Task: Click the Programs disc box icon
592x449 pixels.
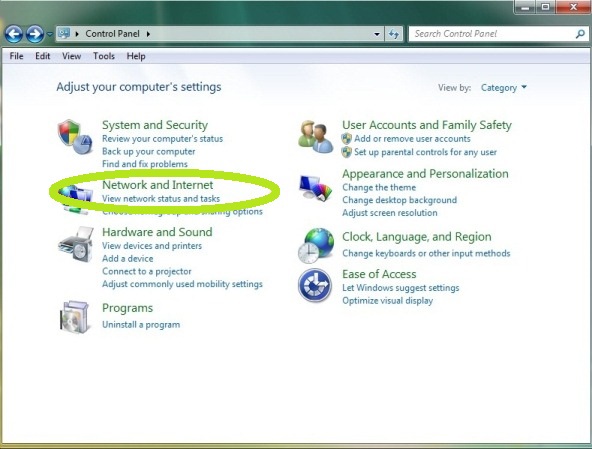Action: pos(75,317)
